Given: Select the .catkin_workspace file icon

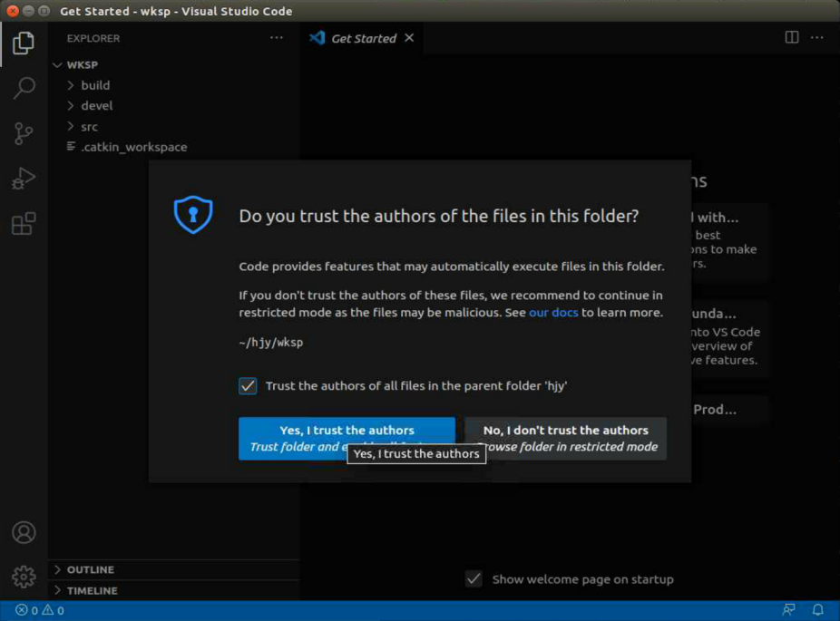Looking at the screenshot, I should pyautogui.click(x=71, y=146).
